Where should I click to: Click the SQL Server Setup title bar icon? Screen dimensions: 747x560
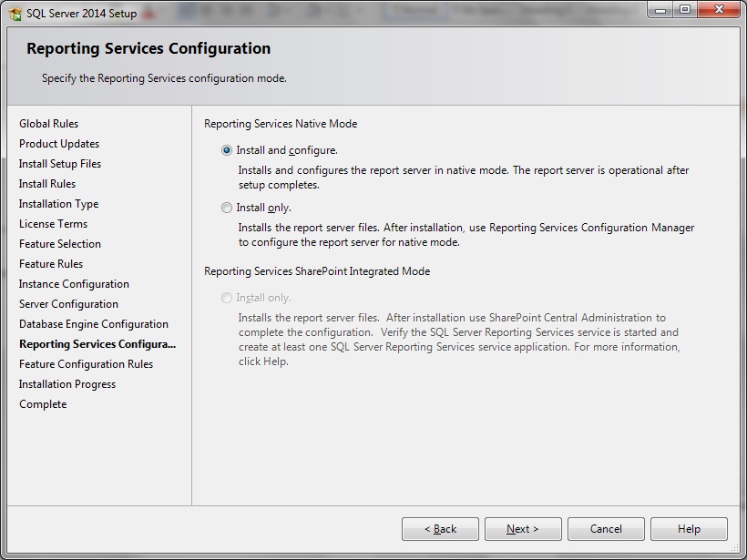[x=15, y=15]
